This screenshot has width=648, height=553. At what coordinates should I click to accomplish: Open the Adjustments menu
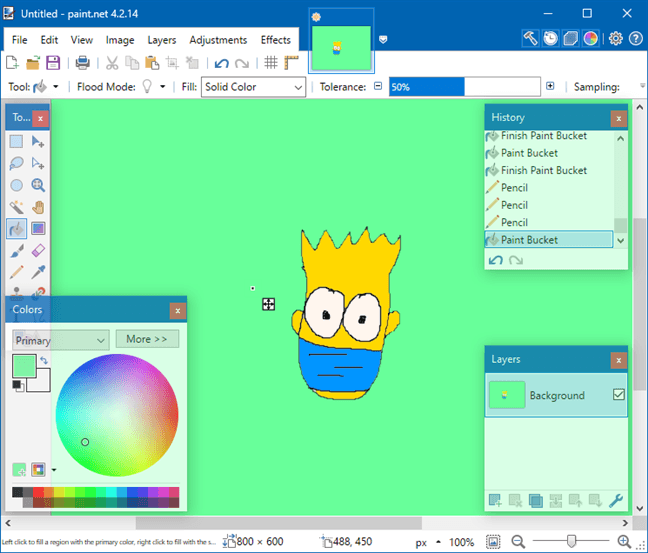218,40
